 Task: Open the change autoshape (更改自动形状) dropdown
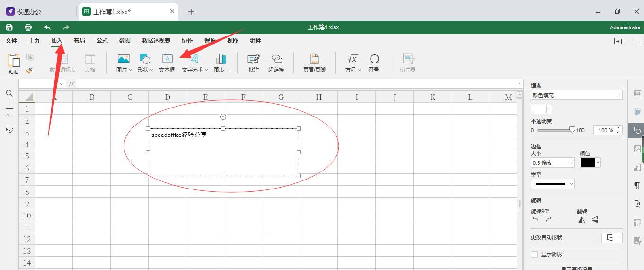tap(612, 237)
